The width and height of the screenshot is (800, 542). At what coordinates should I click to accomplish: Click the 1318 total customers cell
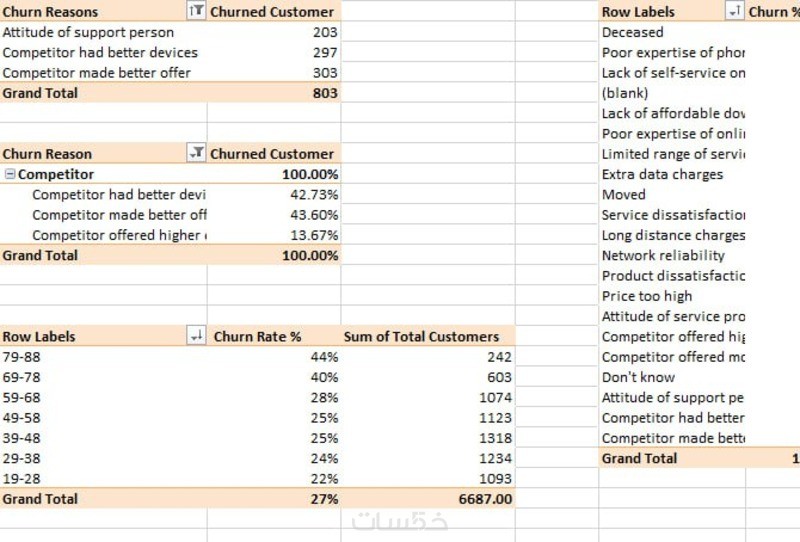tap(495, 438)
